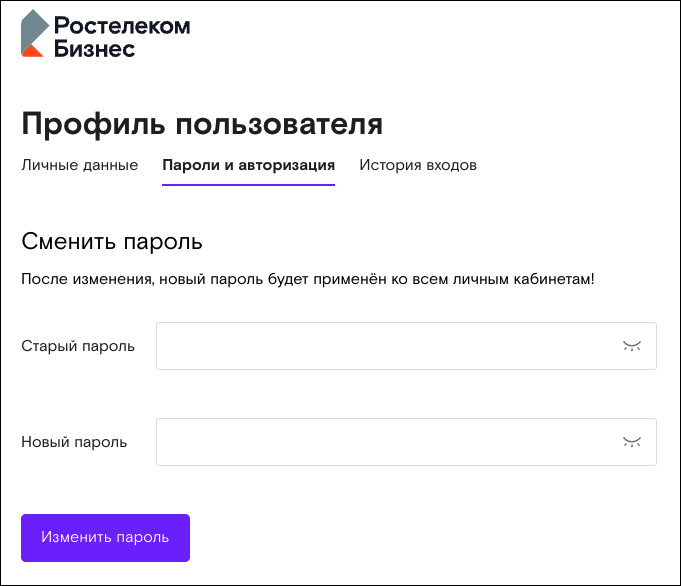Image resolution: width=681 pixels, height=586 pixels.
Task: Click the Бизнес word in the logo
Action: tap(94, 48)
